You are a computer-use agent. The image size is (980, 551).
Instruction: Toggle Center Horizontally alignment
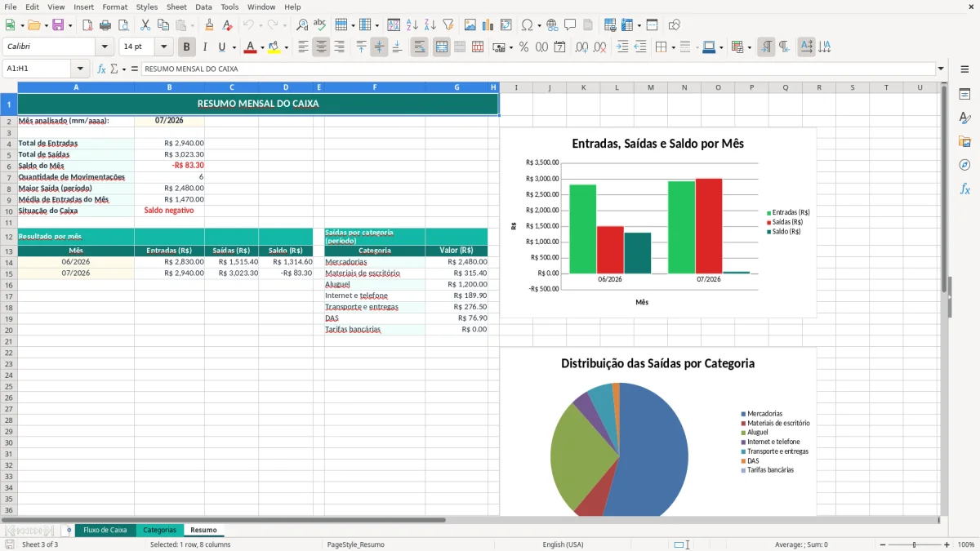point(322,47)
